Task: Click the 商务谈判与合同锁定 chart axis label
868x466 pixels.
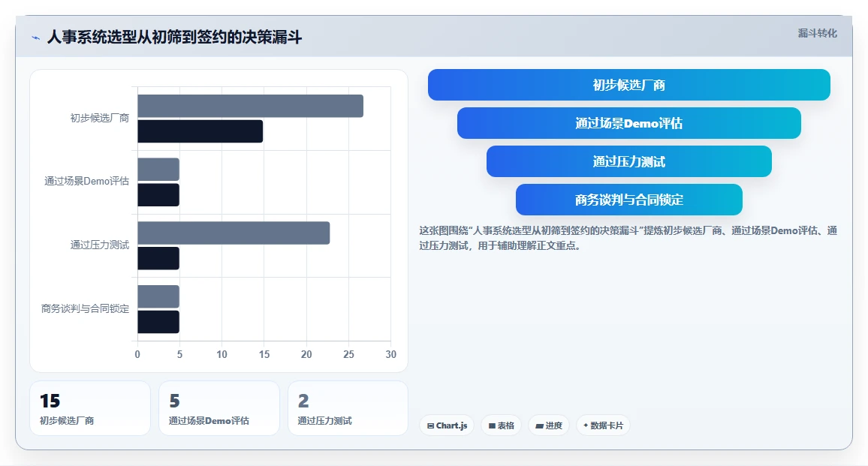Action: 86,308
